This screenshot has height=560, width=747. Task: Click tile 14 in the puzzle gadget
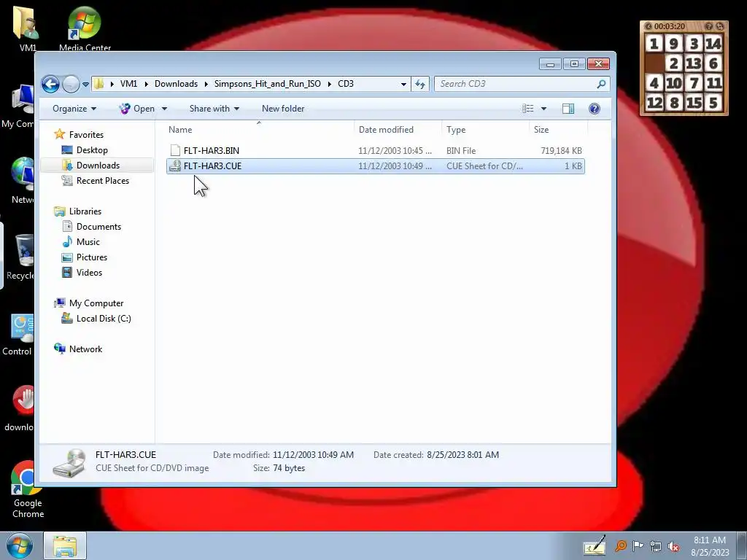[x=713, y=44]
